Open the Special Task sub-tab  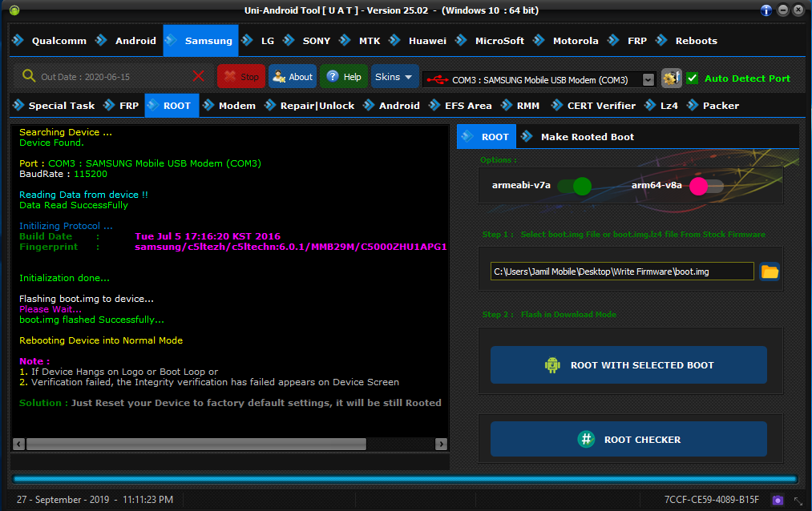[54, 106]
